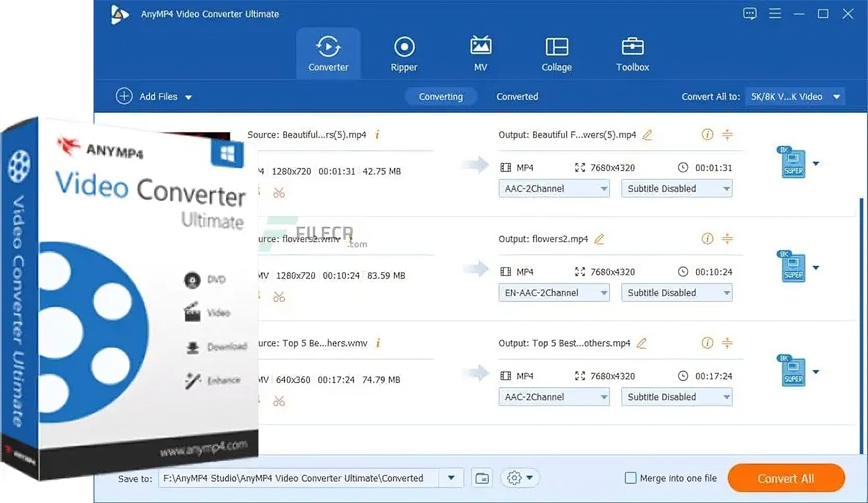Screen dimensions: 868x503
Task: Open Subtitle Disabled dropdown for Top 5 Best
Action: pos(676,397)
